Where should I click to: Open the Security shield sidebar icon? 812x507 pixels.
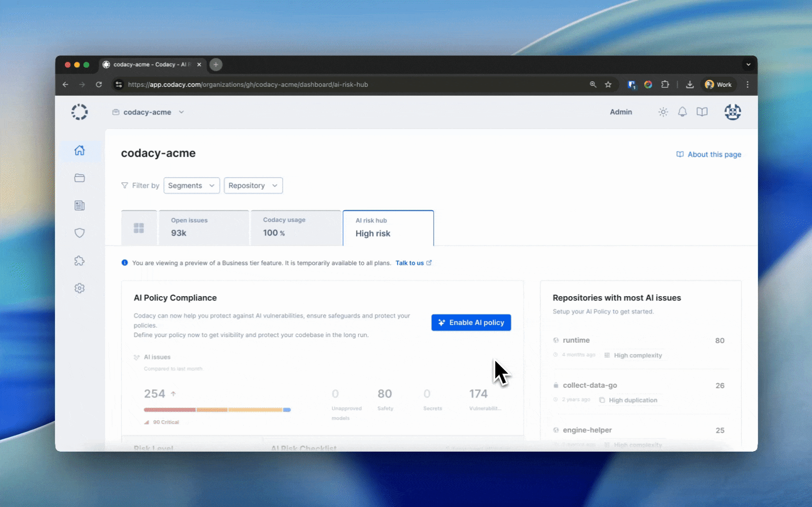[79, 233]
